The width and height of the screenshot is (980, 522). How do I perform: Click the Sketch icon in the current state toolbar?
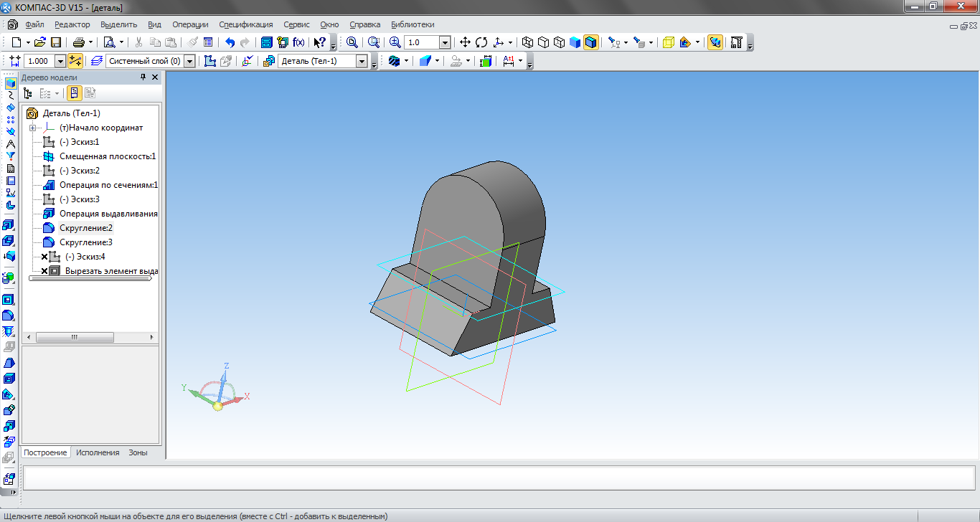click(x=210, y=61)
